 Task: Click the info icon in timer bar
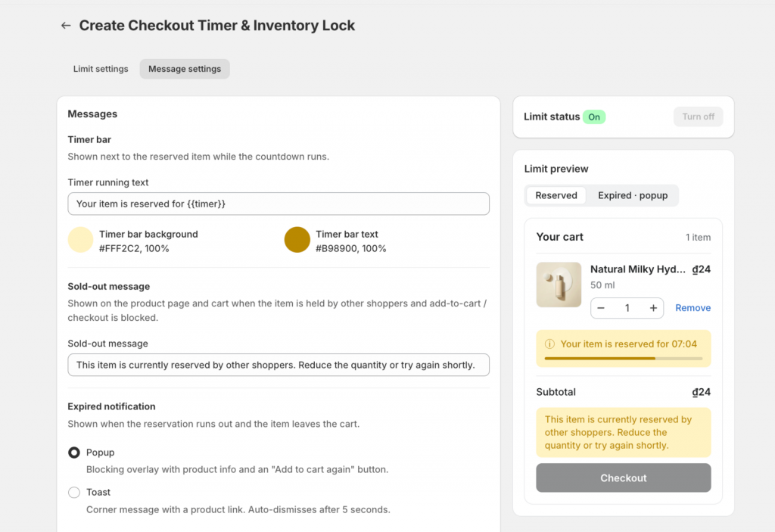549,344
